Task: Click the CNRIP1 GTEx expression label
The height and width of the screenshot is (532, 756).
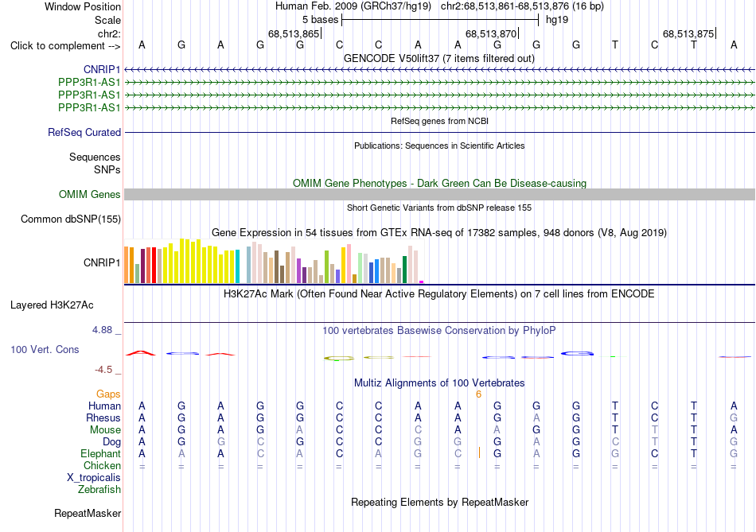Action: point(102,262)
